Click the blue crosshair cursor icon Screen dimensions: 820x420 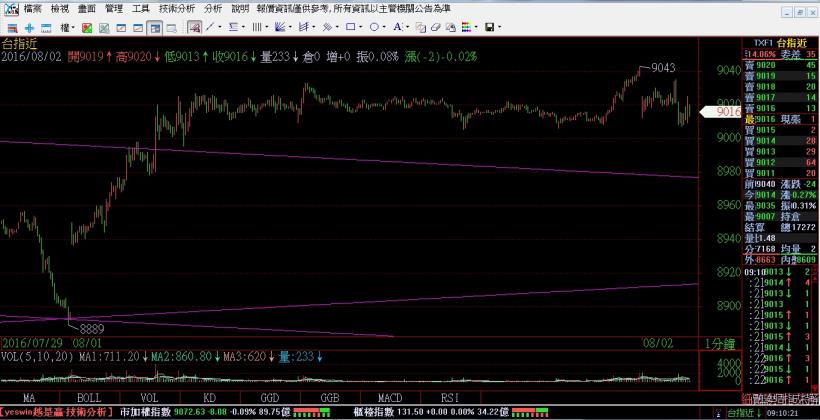pyautogui.click(x=30, y=27)
